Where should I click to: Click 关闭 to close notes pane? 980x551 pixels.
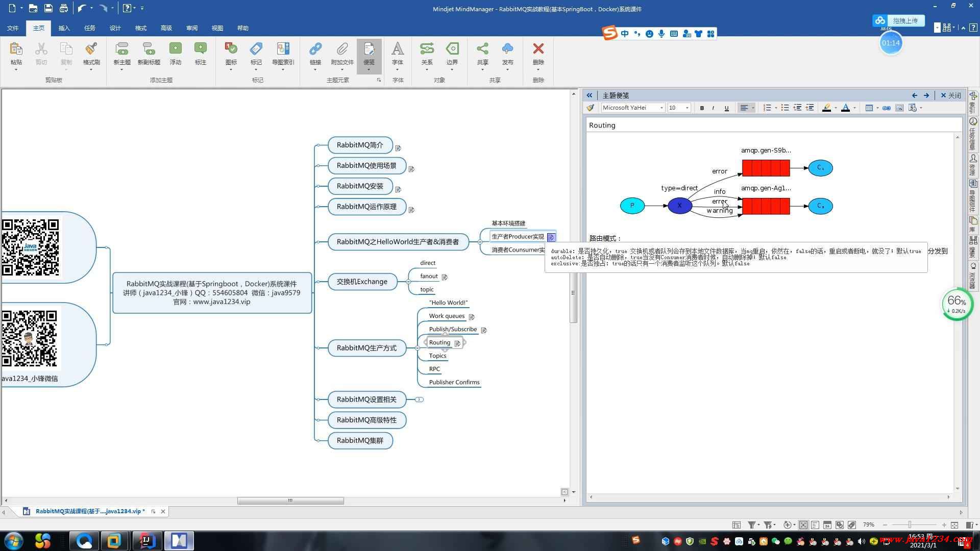pyautogui.click(x=951, y=95)
